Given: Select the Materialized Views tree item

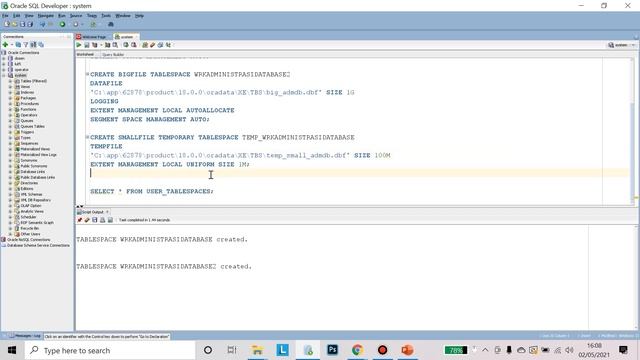Looking at the screenshot, I should (34, 149).
